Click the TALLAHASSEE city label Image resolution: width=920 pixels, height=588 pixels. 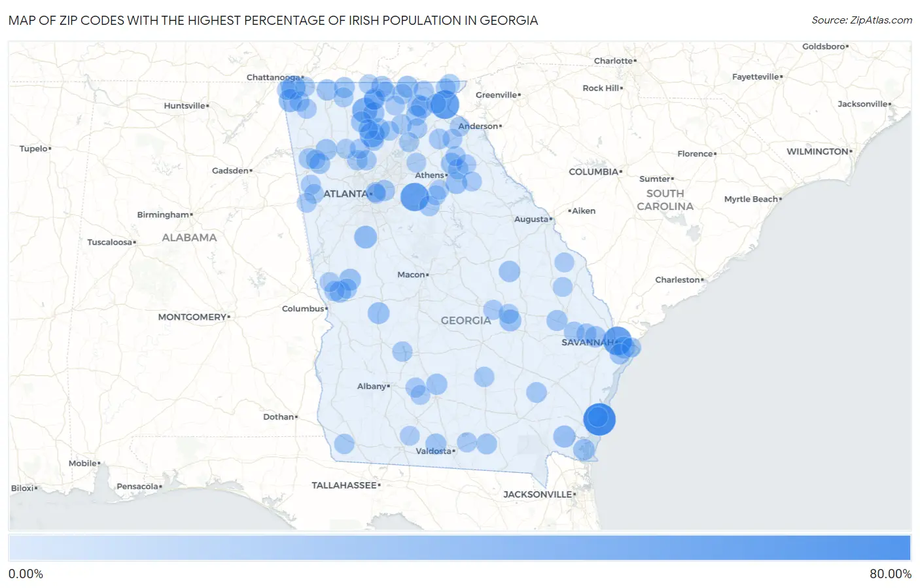344,485
